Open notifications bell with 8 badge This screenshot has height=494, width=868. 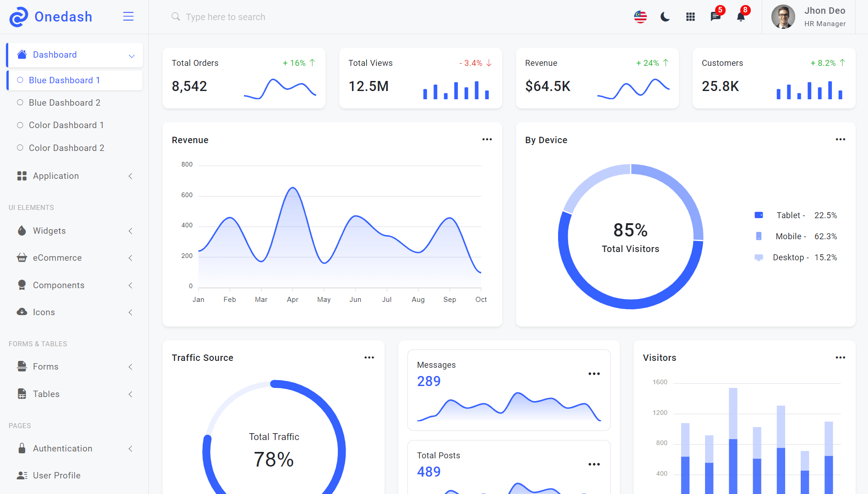tap(740, 17)
